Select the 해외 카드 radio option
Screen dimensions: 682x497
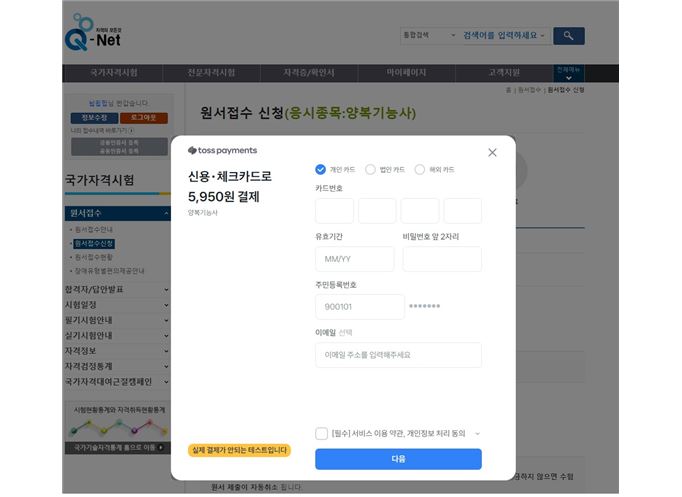pyautogui.click(x=420, y=170)
